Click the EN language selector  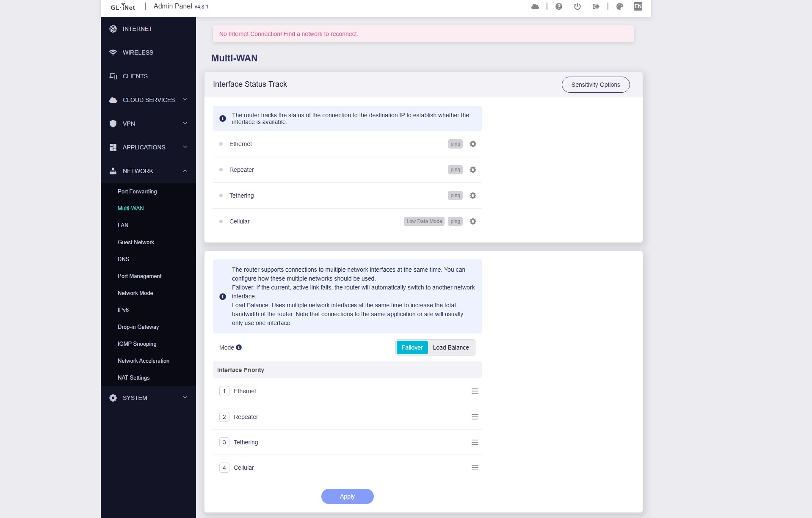pos(638,6)
